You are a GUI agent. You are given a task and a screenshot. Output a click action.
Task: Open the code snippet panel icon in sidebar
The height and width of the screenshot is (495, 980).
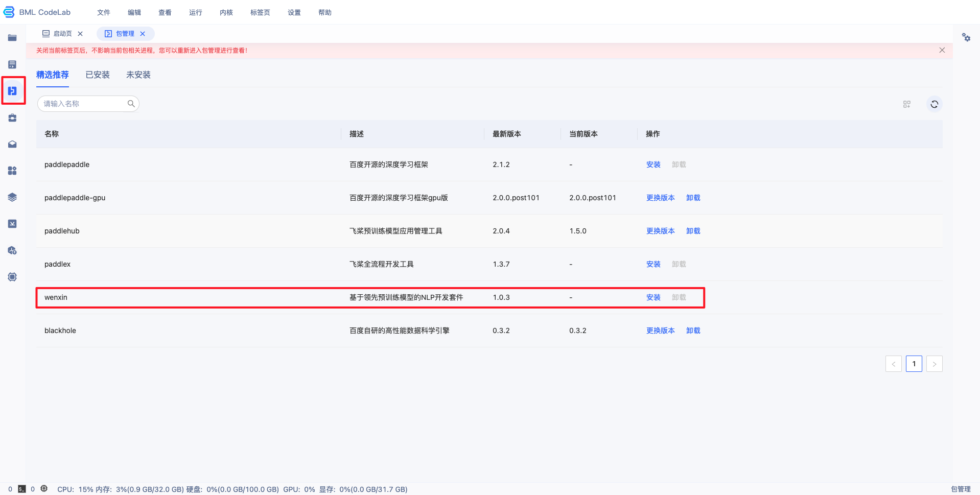(x=12, y=64)
